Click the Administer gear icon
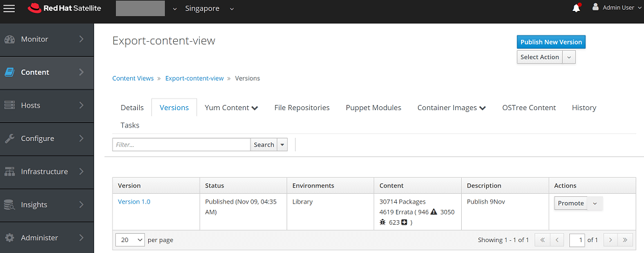Screen dimensions: 644x253 pos(10,238)
